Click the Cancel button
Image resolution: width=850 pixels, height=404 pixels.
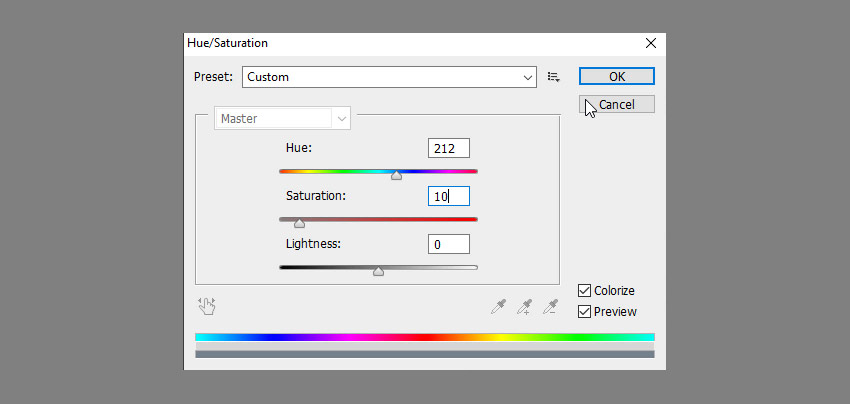tap(617, 104)
